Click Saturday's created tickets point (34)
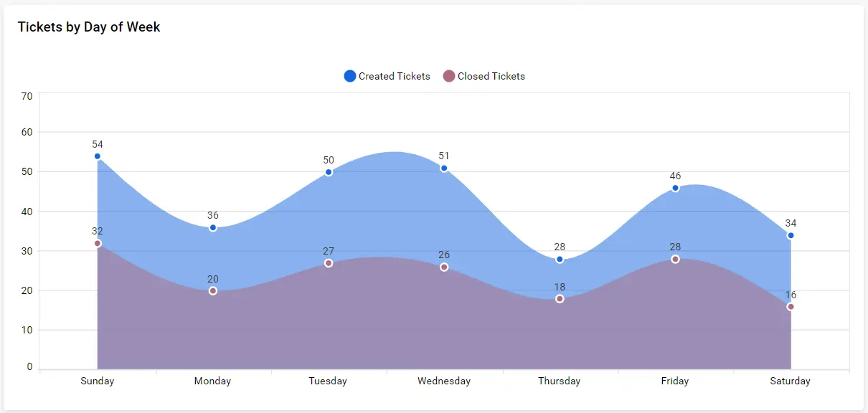 click(x=791, y=235)
